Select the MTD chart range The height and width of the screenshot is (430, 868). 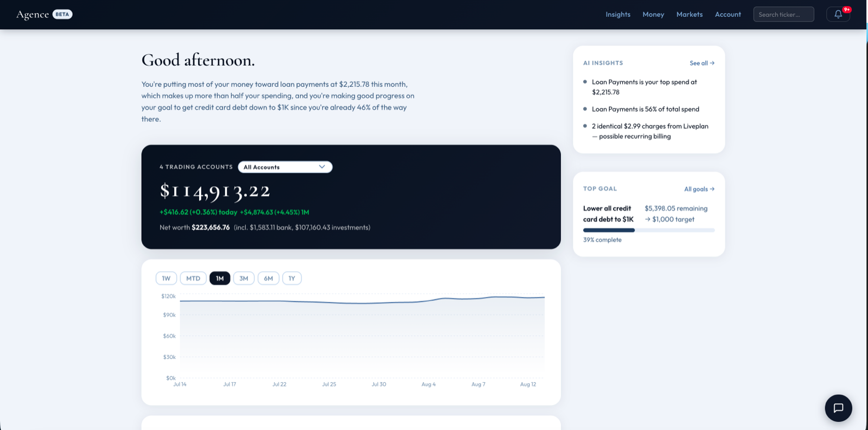pos(193,278)
